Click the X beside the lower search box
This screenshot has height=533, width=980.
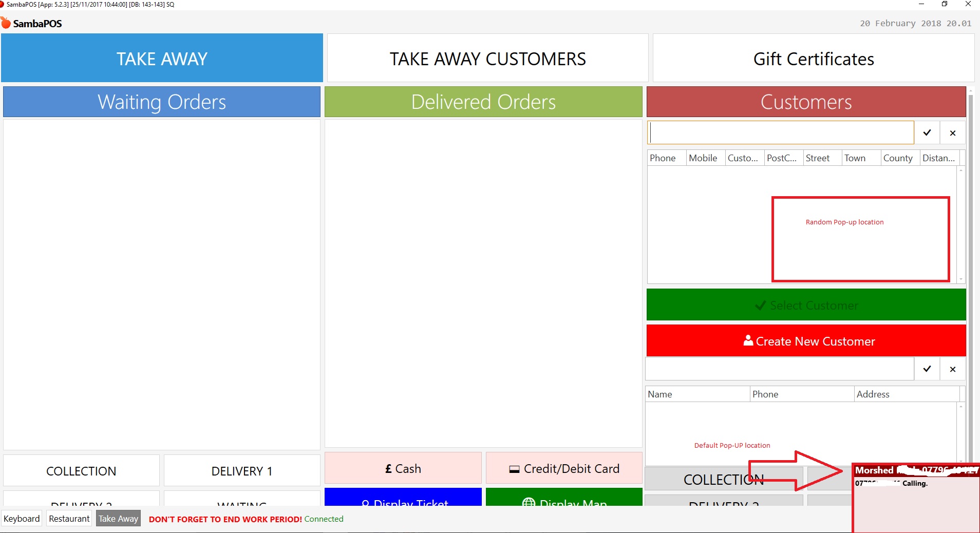(952, 369)
